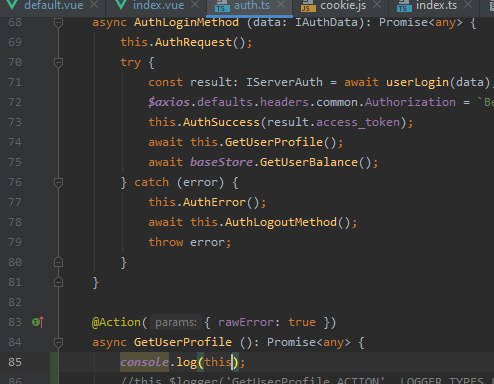
Task: Switch to the default.vue editor tab
Action: pyautogui.click(x=53, y=5)
